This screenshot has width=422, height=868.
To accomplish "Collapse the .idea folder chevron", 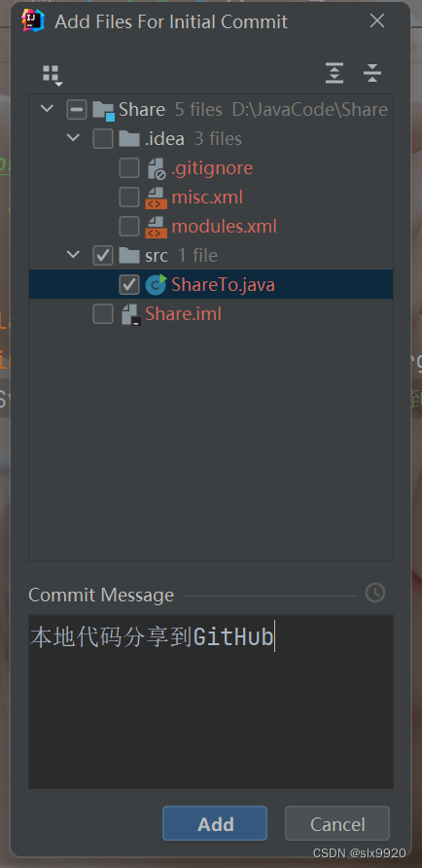I will pos(73,137).
